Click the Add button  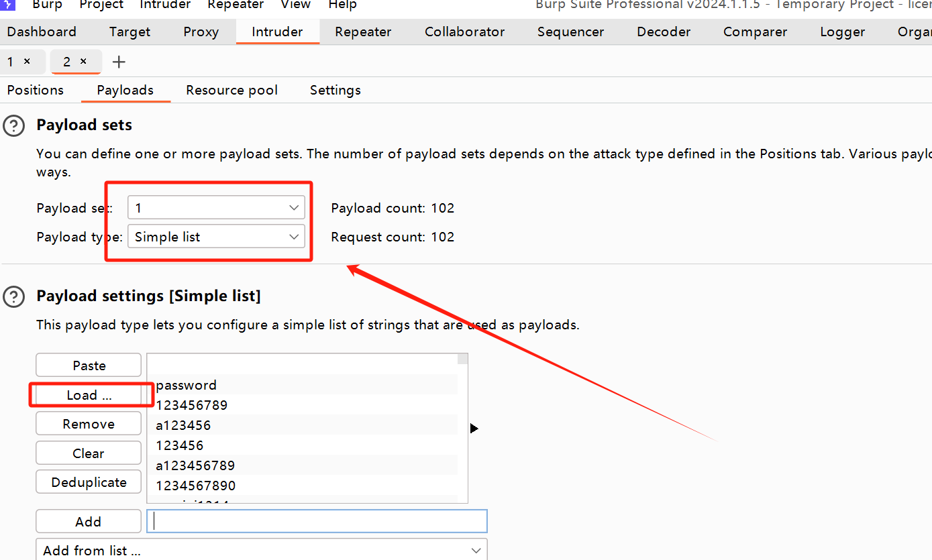pos(89,521)
